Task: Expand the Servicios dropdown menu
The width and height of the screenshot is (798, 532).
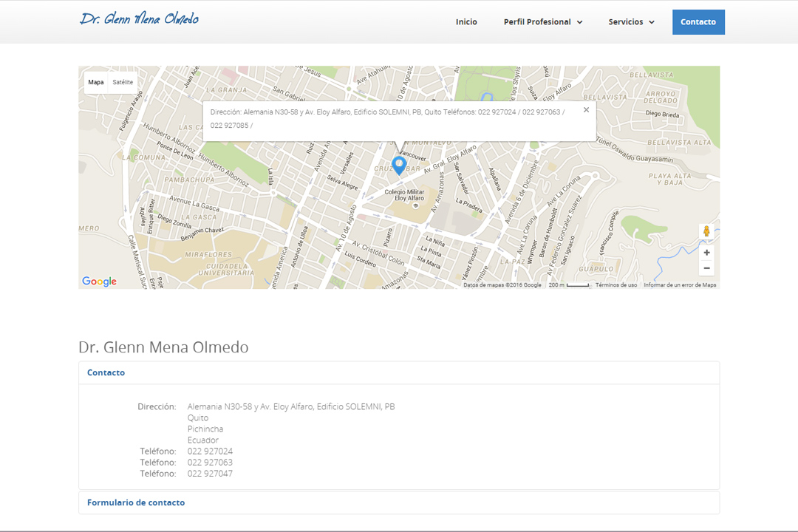Action: click(631, 22)
